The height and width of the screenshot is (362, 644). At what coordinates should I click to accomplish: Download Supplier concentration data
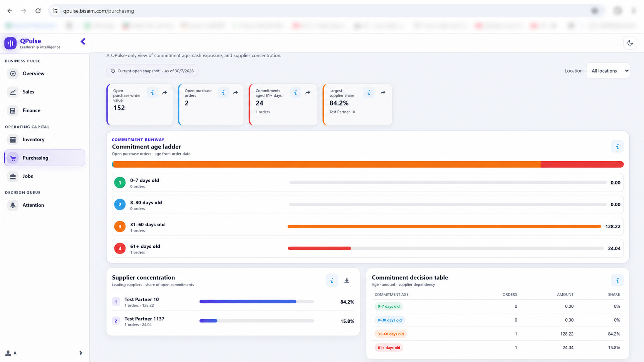point(347,281)
